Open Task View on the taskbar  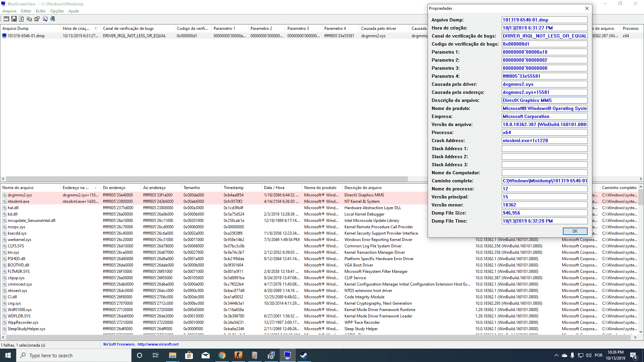(156, 355)
